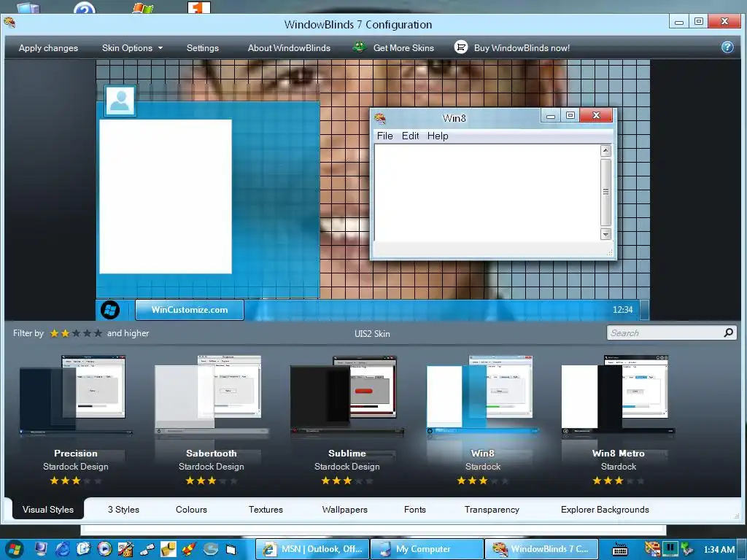Screen dimensions: 747x560
Task: Switch to 3 Styles tab
Action: pos(123,510)
